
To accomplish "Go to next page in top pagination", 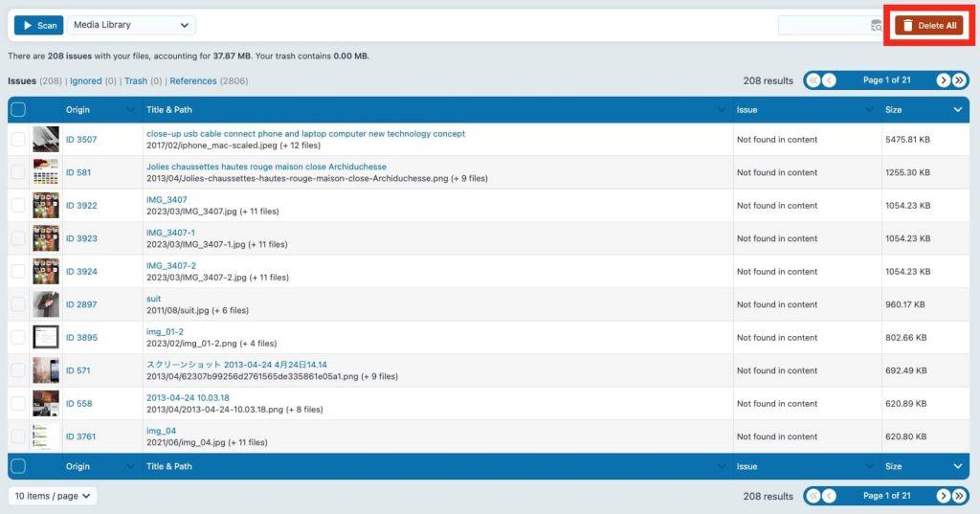I will tap(943, 80).
